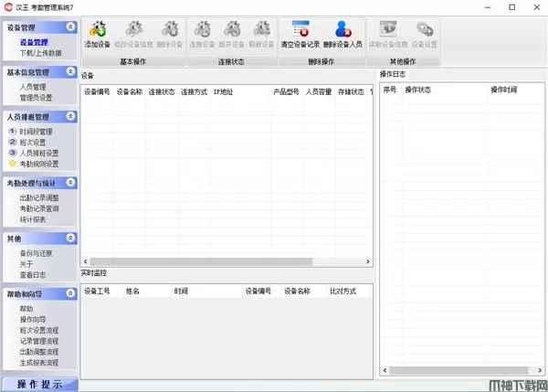Click the 删除设备人员 toolbar icon
The width and height of the screenshot is (548, 392).
pyautogui.click(x=342, y=28)
